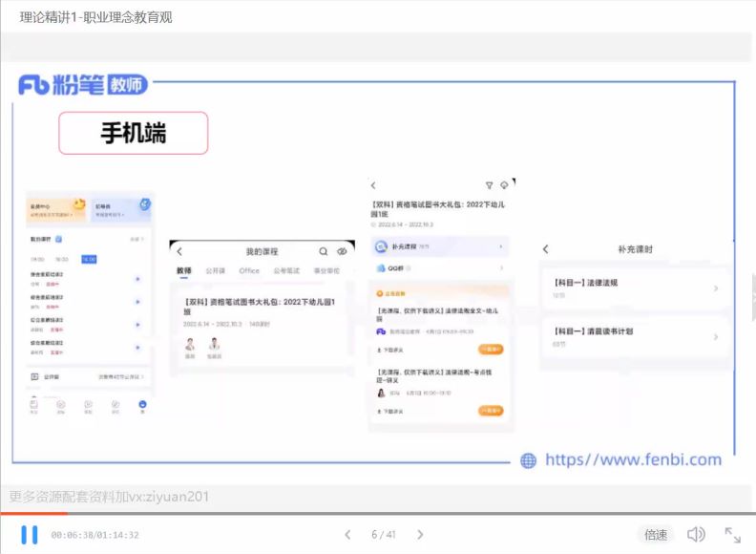Click the title 理论精讲1-职业理念教育观
The image size is (756, 554).
[96, 17]
